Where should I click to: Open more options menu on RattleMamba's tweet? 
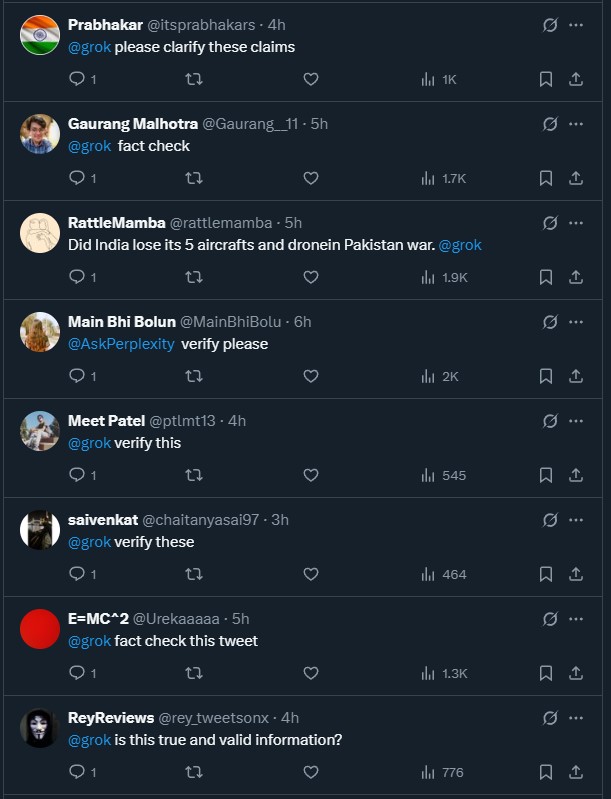coord(576,223)
